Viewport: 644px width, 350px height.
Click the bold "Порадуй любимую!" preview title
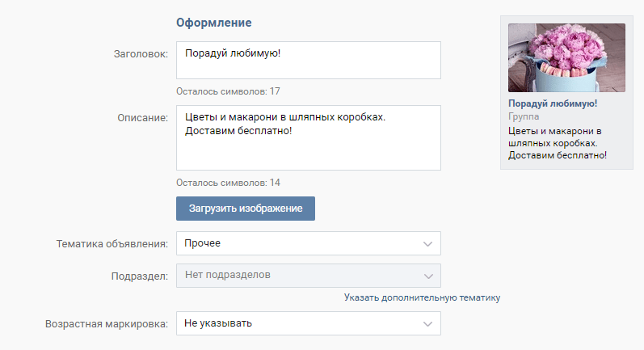click(553, 103)
